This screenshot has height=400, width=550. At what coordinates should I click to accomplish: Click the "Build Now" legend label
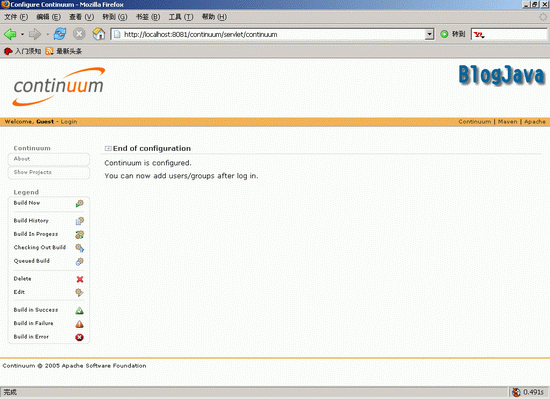click(27, 203)
